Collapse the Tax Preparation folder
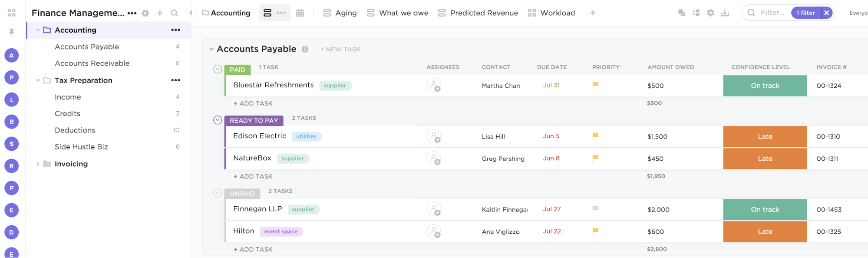This screenshot has width=868, height=258. [38, 80]
